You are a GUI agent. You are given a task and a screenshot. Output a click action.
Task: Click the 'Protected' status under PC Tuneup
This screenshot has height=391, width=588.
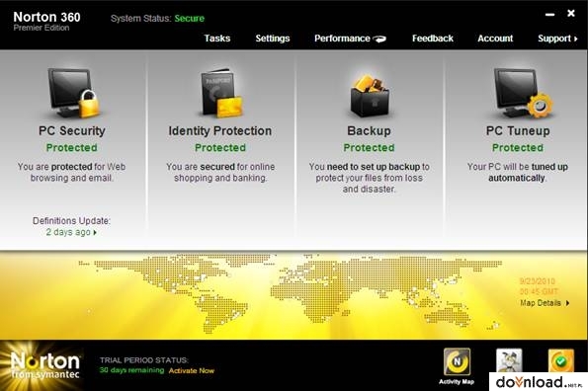tap(518, 148)
